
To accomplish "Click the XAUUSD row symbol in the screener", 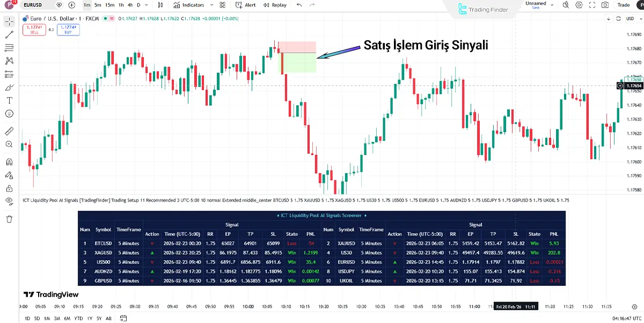I will click(x=346, y=243).
